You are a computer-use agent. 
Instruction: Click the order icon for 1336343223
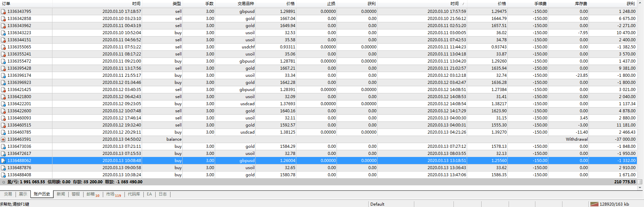pos(3,33)
